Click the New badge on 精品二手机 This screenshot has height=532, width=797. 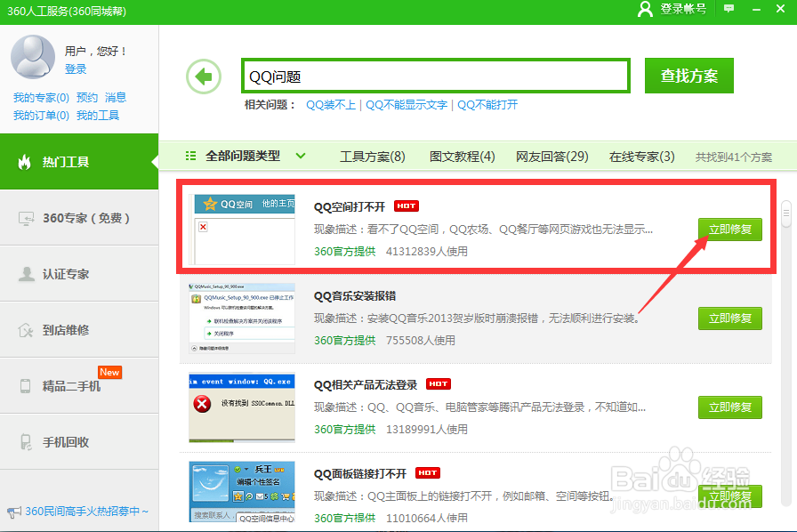pos(109,372)
